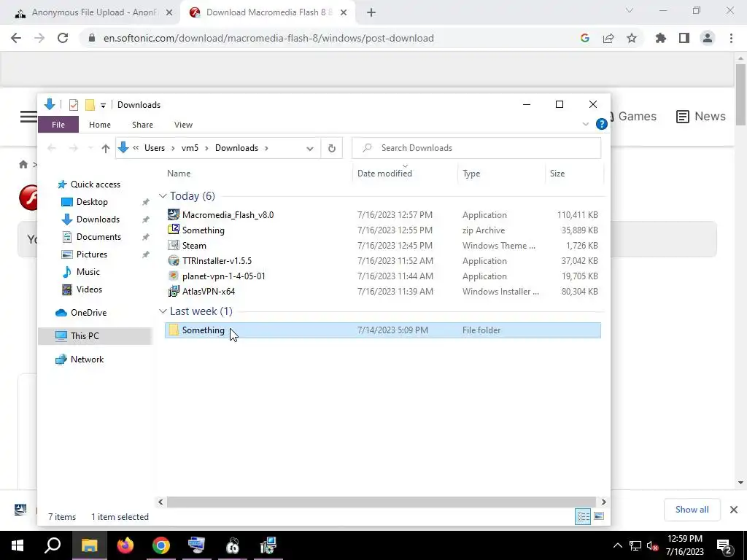This screenshot has width=747, height=560.
Task: Open Windows Start menu
Action: click(x=18, y=545)
